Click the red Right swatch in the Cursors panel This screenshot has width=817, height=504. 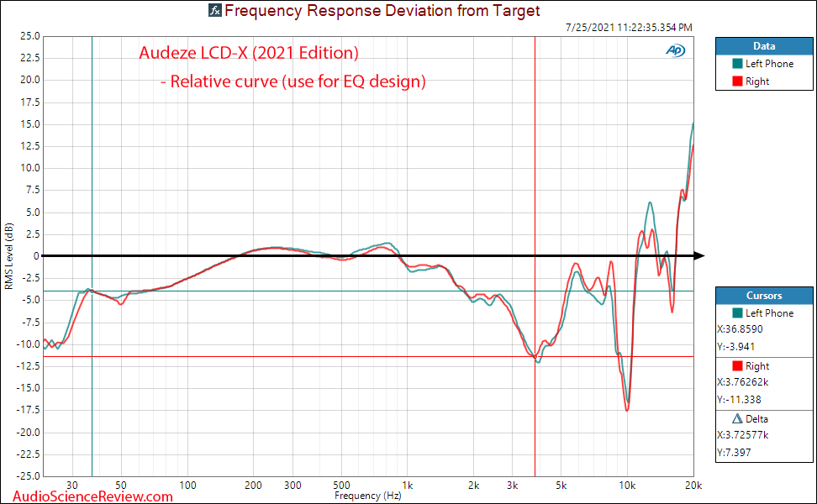pos(737,366)
